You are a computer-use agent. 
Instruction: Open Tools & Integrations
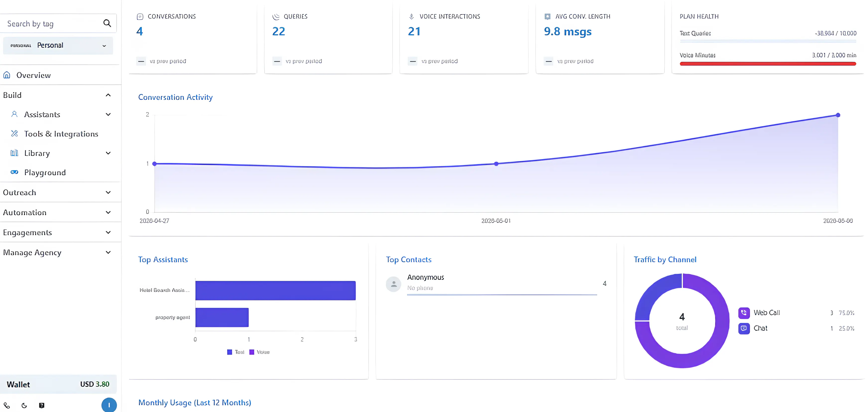pyautogui.click(x=61, y=134)
